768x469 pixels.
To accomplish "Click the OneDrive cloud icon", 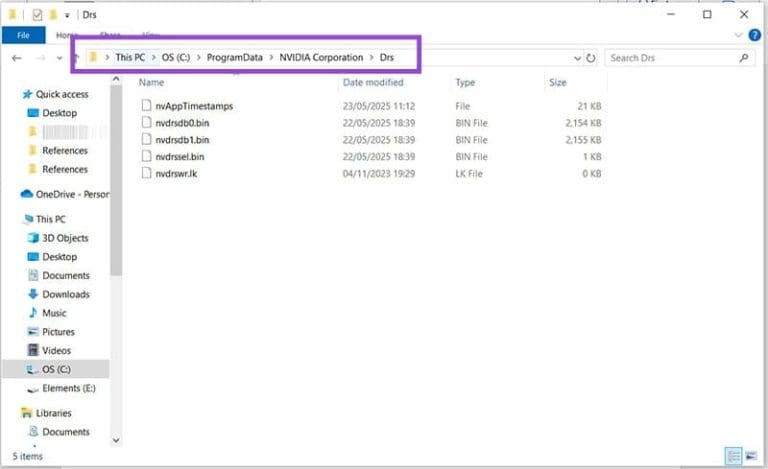I will coord(27,194).
